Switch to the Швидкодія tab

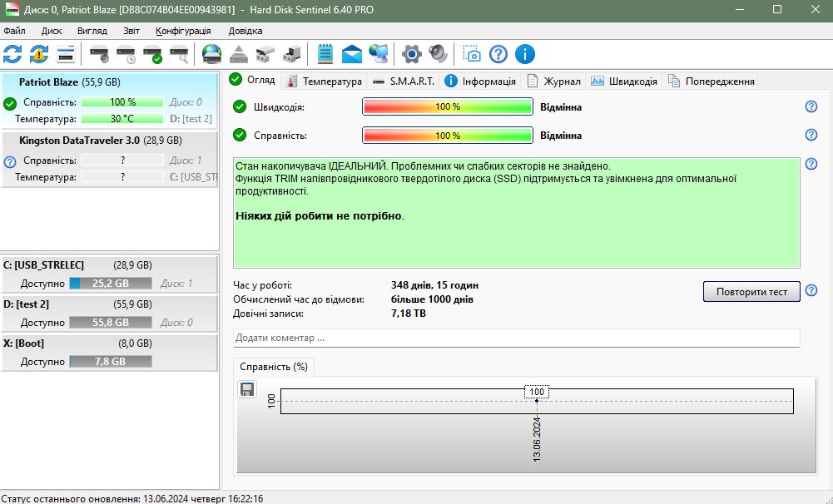pos(624,82)
